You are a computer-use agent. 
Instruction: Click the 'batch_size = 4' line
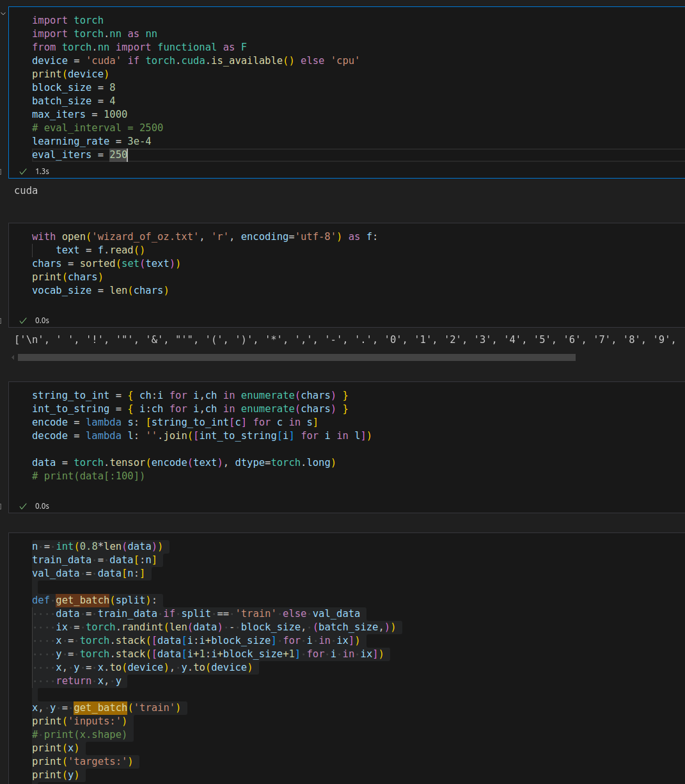[x=74, y=101]
